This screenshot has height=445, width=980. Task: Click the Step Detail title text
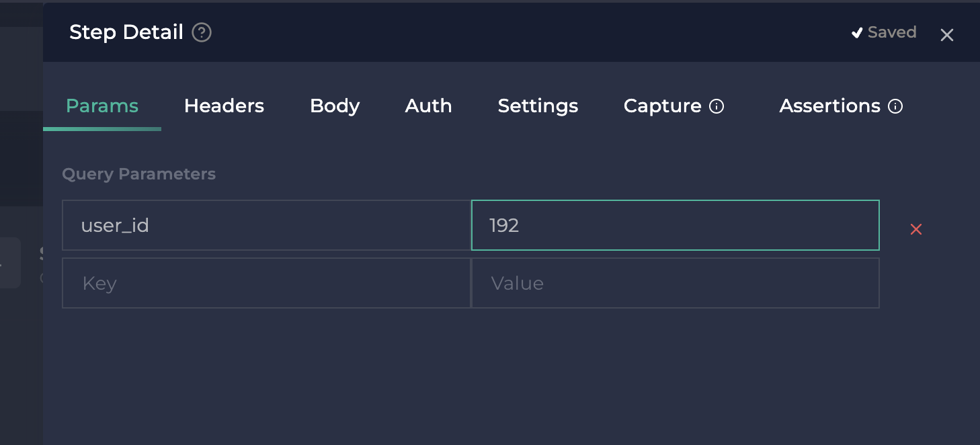(126, 32)
